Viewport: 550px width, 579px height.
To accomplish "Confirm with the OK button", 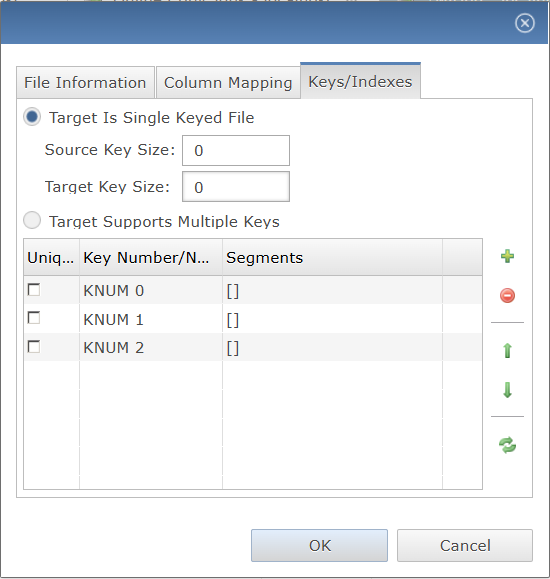I will pyautogui.click(x=319, y=545).
